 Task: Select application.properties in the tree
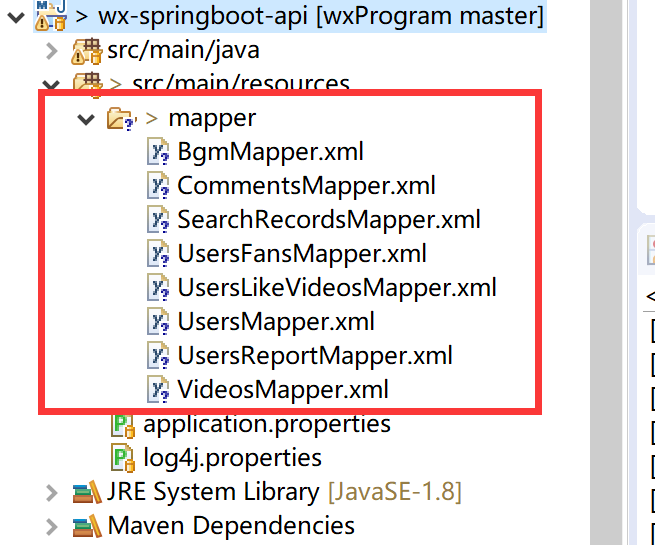tap(267, 424)
